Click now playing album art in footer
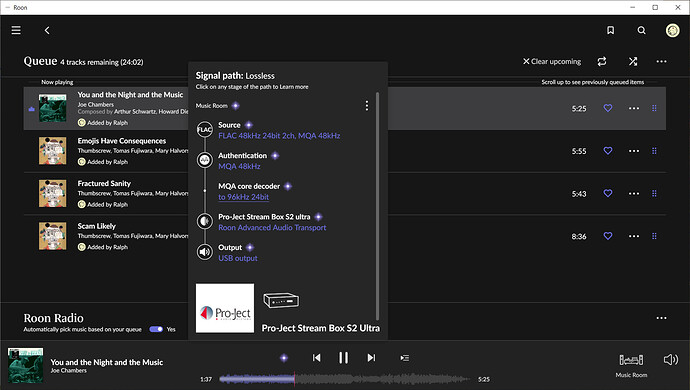Viewport: 690px width, 390px height. (x=26, y=365)
